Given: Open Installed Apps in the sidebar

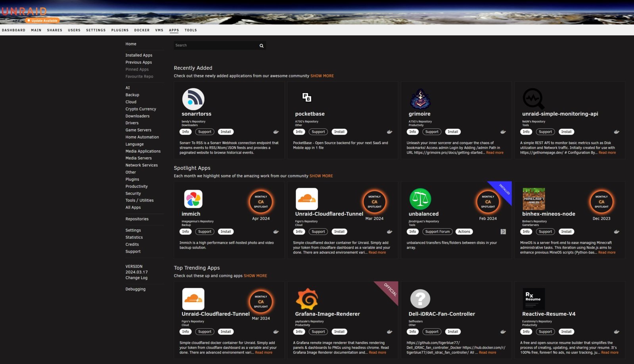Looking at the screenshot, I should 139,55.
